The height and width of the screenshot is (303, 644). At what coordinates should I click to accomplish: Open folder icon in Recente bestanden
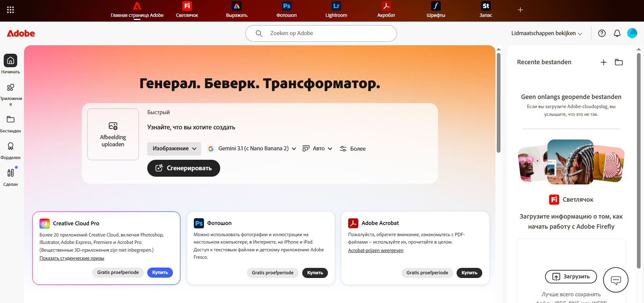click(619, 62)
